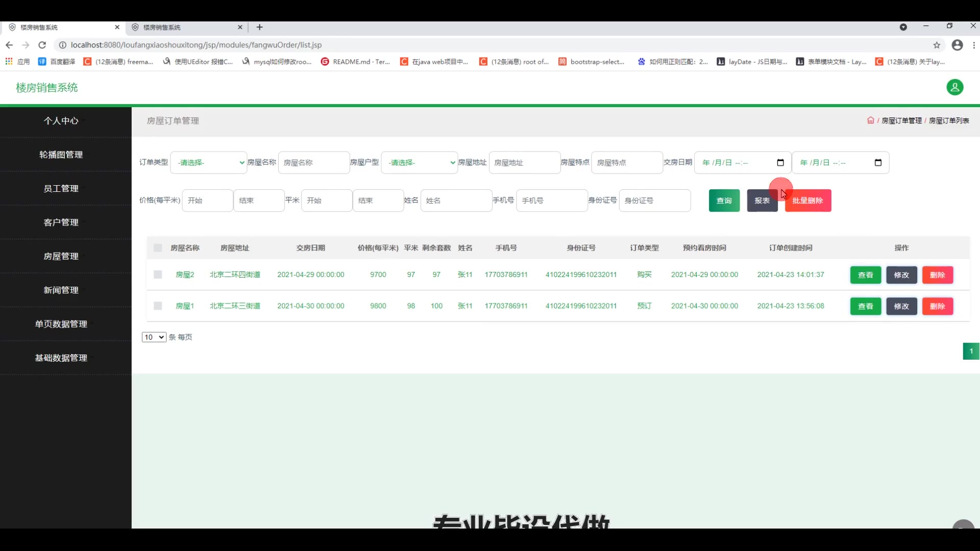Open 百度翻译 bookmark

57,62
